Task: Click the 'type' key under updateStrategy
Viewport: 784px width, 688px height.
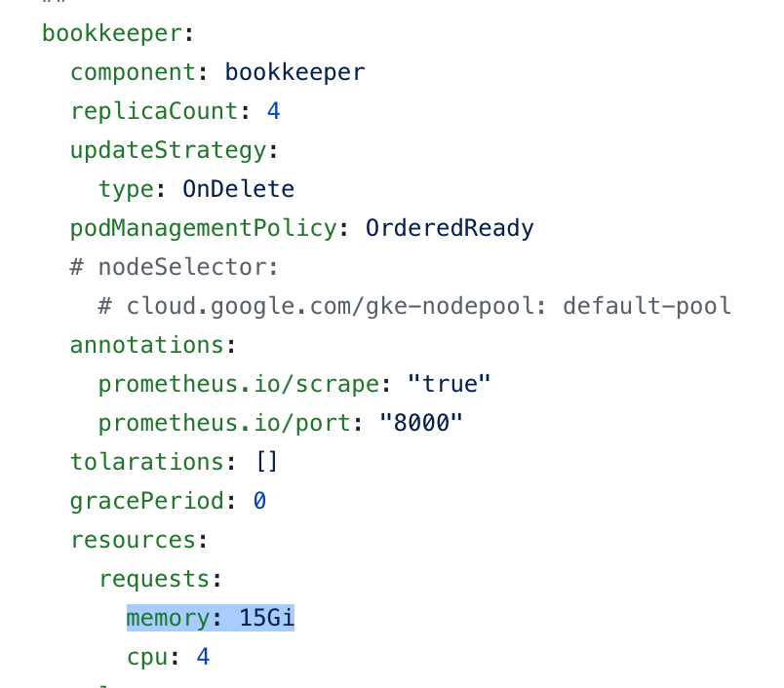Action: [x=126, y=190]
